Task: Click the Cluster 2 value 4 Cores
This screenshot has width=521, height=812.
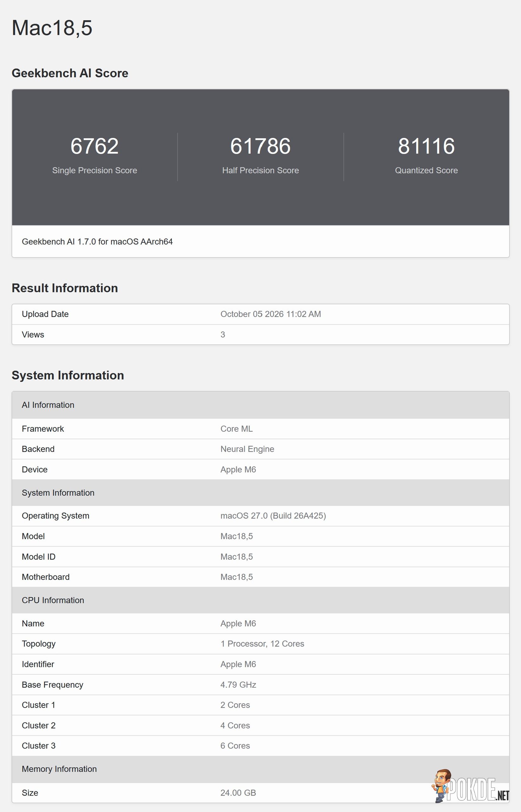Action: pyautogui.click(x=235, y=725)
